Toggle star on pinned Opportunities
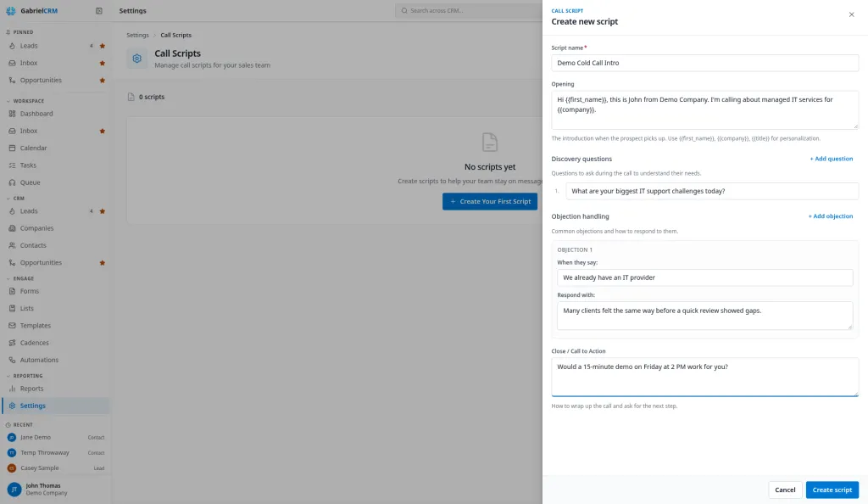This screenshot has height=504, width=868. point(102,81)
